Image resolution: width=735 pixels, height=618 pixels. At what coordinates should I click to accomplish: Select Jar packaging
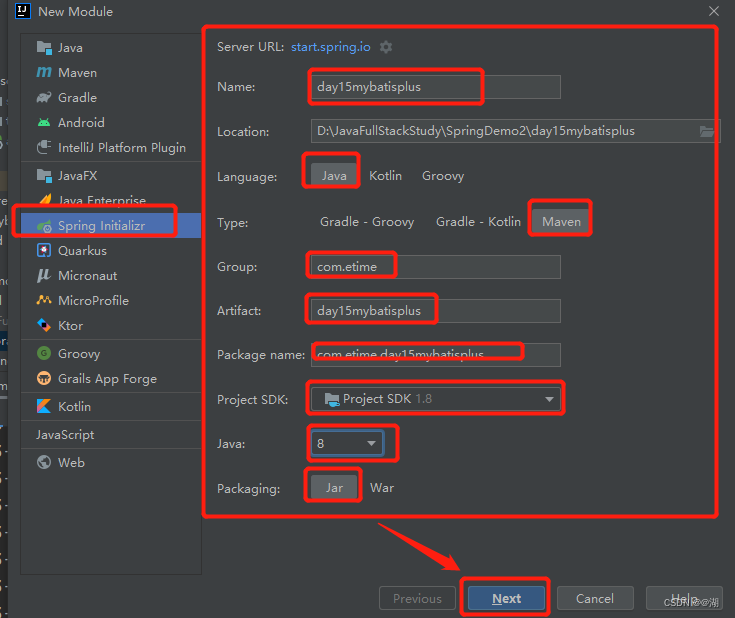[334, 488]
